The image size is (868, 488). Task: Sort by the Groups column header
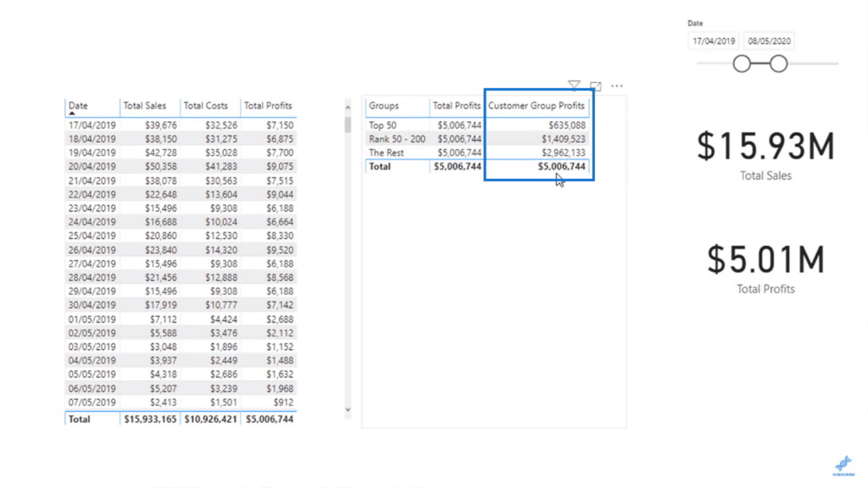tap(384, 106)
